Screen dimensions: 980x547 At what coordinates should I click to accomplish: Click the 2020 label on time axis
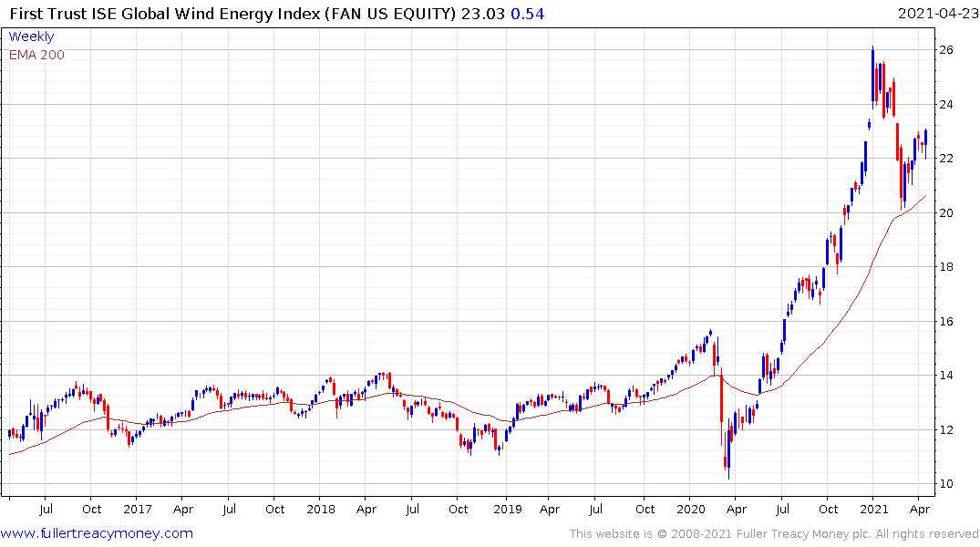coord(691,510)
